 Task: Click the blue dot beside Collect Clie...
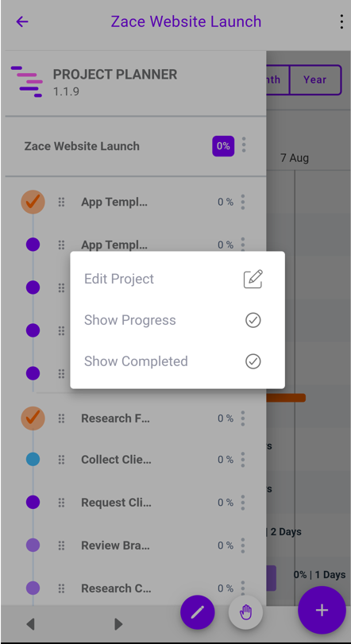pos(33,459)
